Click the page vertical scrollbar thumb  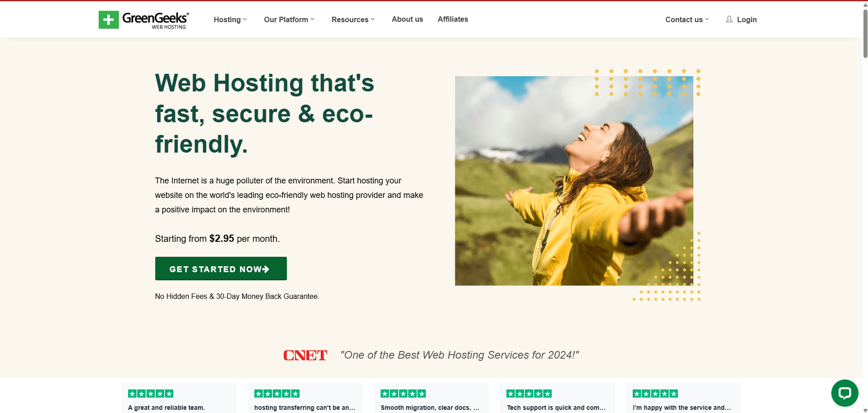(x=865, y=34)
